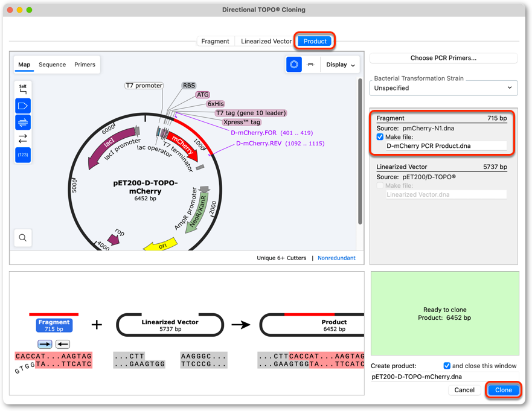
Task: Click Choose PCR Primers button
Action: [443, 58]
